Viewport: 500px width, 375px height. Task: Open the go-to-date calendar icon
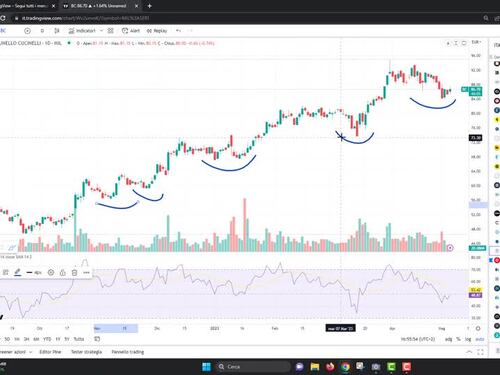pyautogui.click(x=97, y=339)
